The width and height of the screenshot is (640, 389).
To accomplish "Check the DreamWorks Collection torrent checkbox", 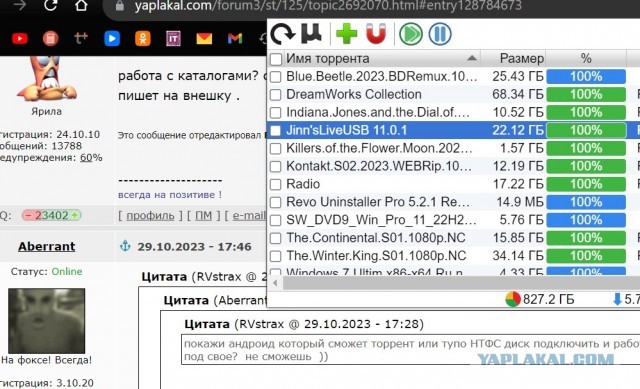I will click(276, 95).
